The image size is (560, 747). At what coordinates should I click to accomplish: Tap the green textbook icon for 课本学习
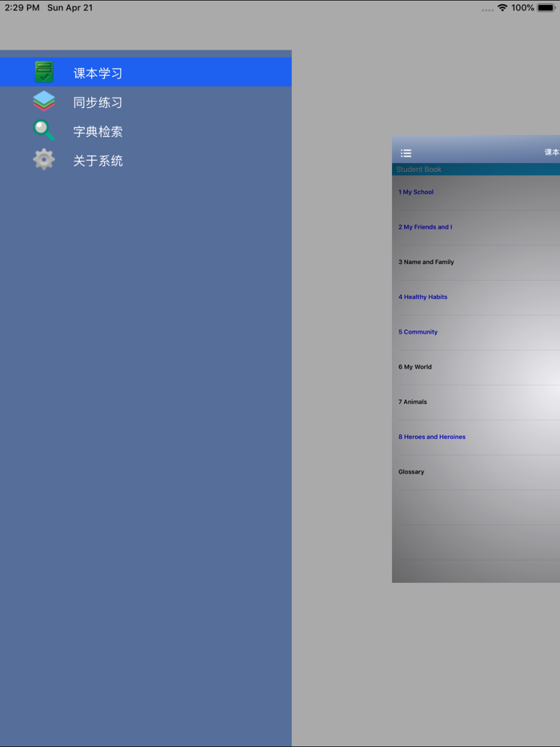pyautogui.click(x=44, y=72)
